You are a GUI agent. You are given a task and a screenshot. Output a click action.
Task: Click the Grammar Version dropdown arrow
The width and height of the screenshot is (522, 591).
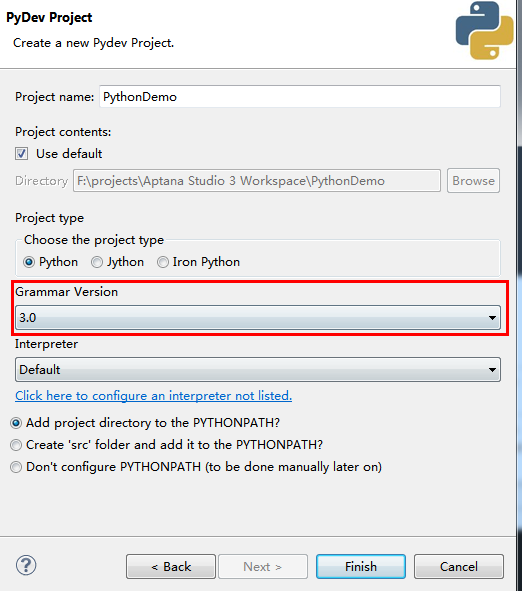(492, 318)
